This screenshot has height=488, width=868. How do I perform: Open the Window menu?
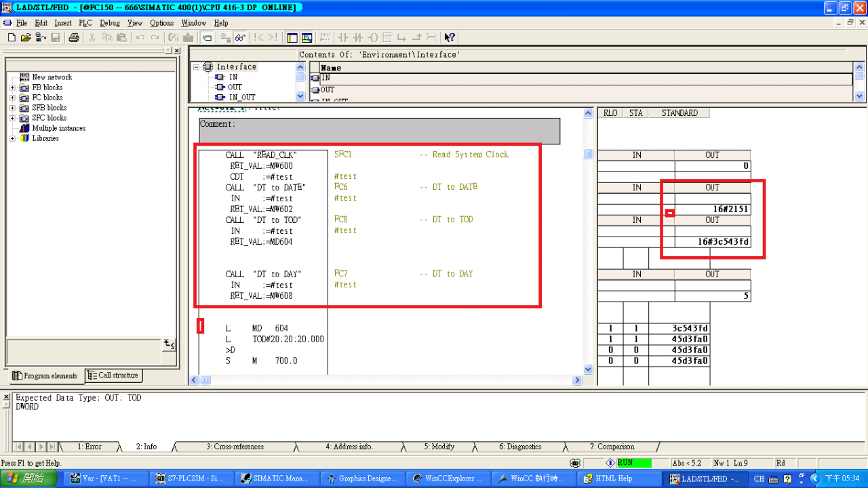point(193,23)
